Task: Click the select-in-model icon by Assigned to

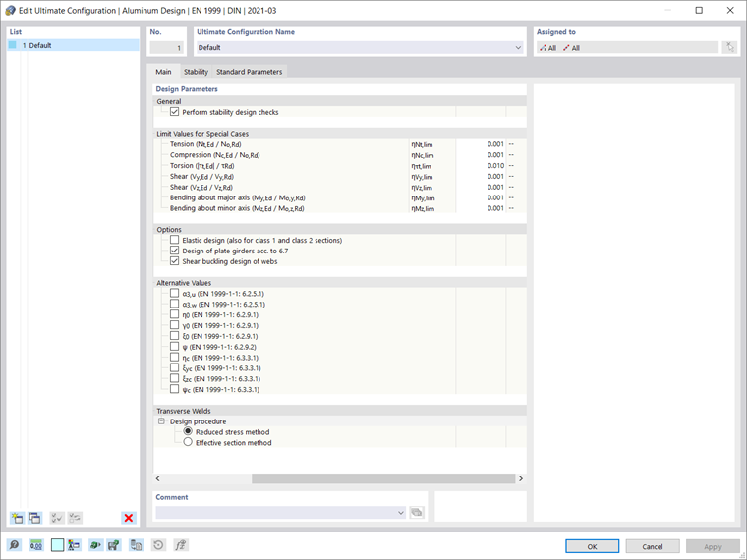Action: point(729,47)
